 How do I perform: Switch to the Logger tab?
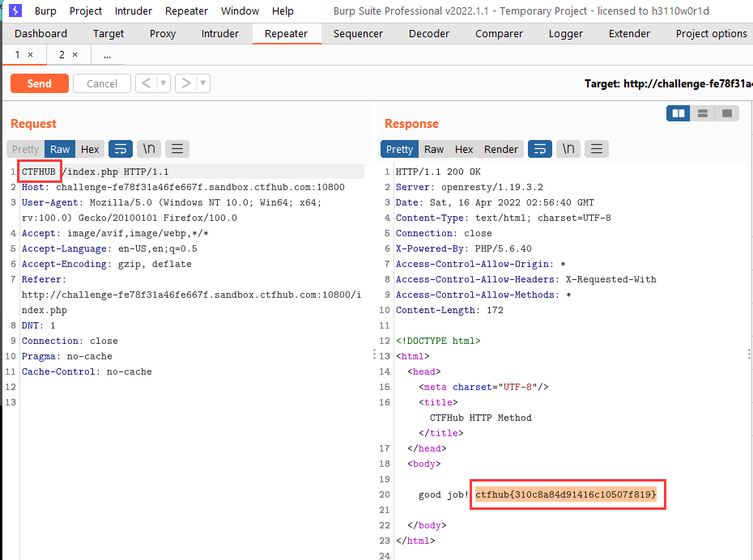pyautogui.click(x=565, y=34)
